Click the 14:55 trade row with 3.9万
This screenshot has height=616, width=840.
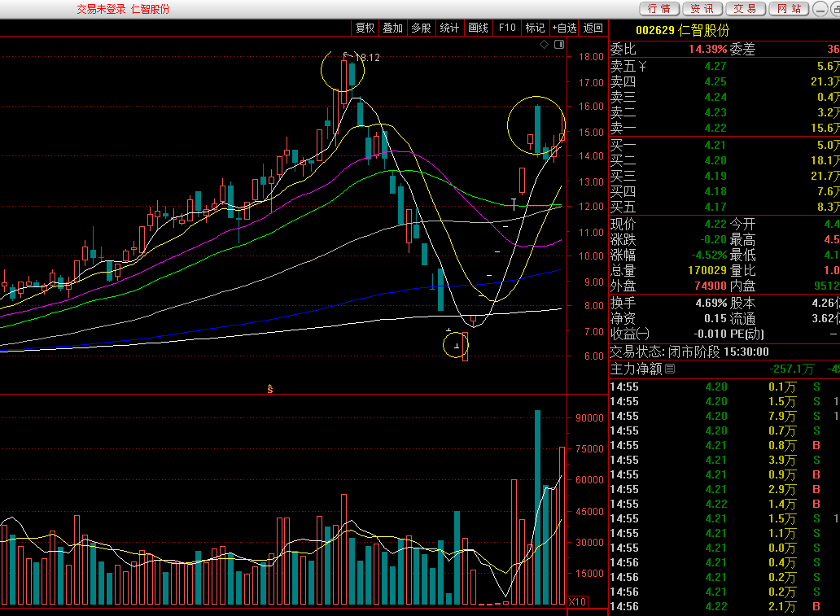(x=724, y=460)
